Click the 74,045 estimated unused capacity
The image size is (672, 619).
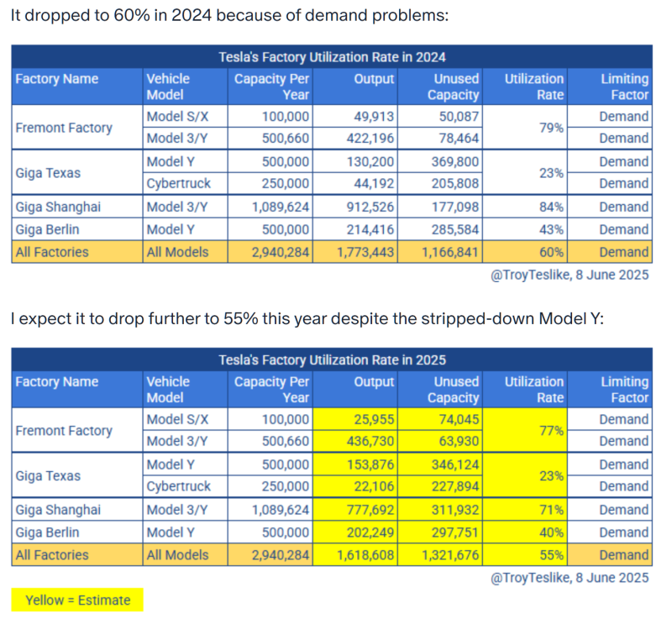(x=440, y=419)
